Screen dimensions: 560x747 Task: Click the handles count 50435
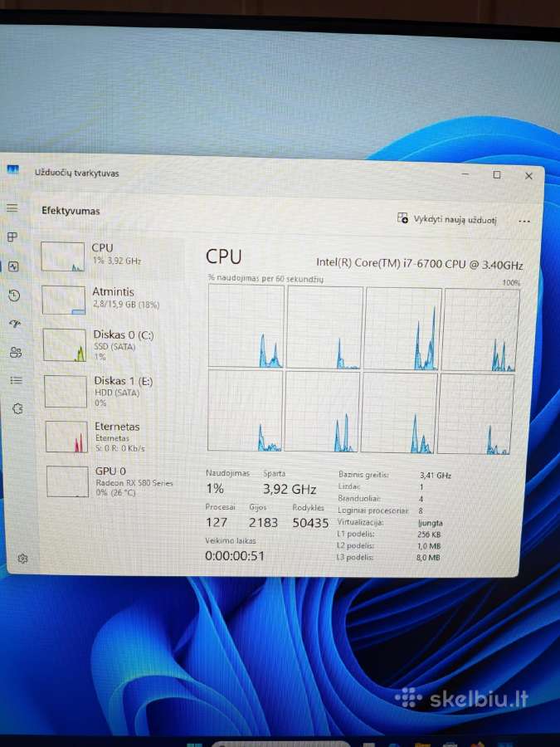point(310,523)
